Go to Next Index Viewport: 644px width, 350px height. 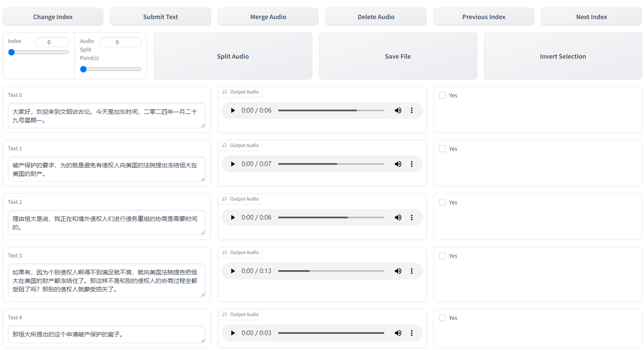pyautogui.click(x=591, y=17)
